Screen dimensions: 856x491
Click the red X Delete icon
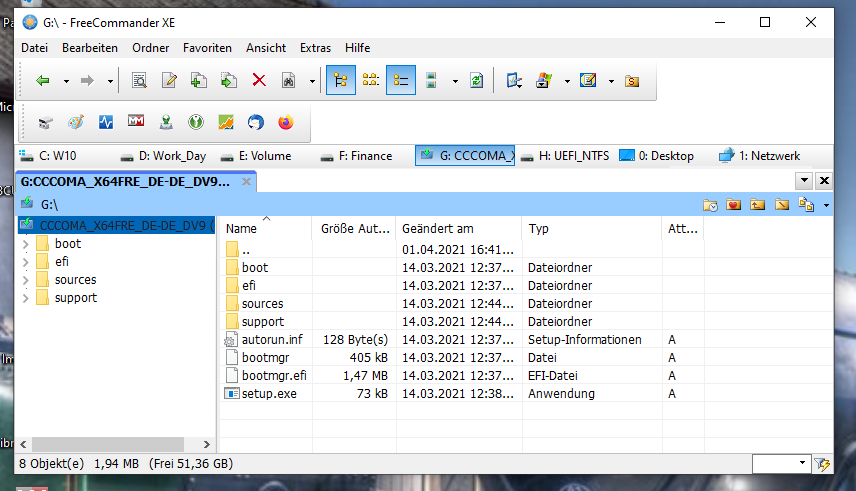coord(259,81)
